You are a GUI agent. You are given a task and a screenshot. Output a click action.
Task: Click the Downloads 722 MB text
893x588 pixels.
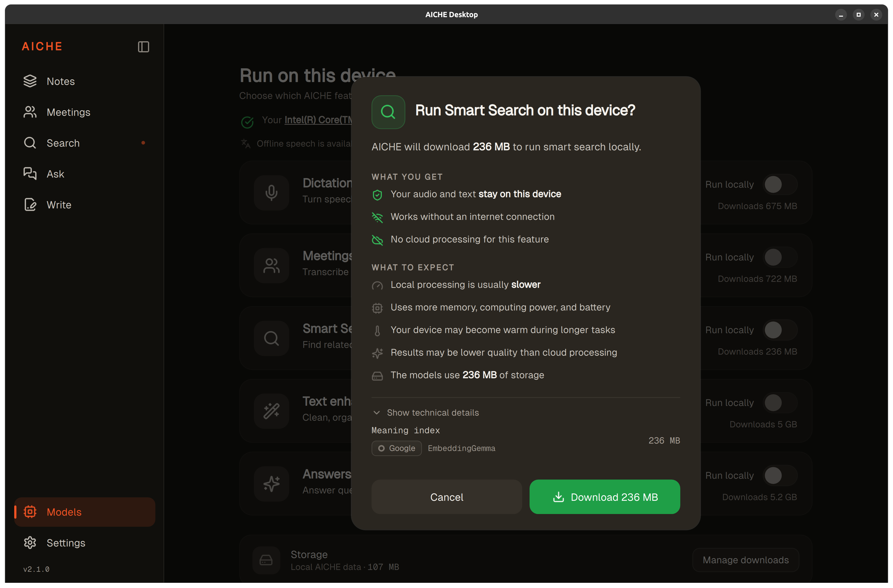757,279
